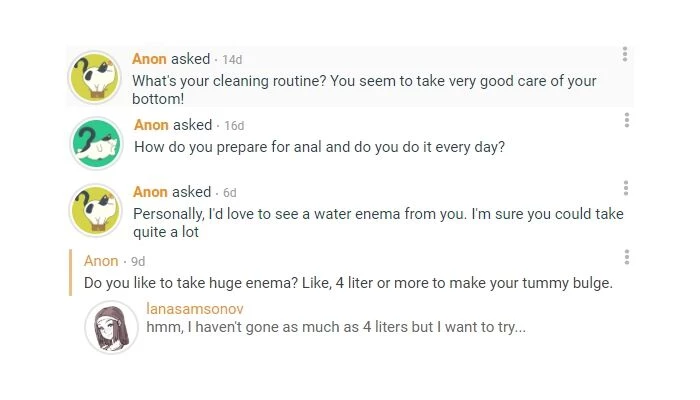This screenshot has width=700, height=400.
Task: Click the 16d timestamp
Action: [x=234, y=126]
